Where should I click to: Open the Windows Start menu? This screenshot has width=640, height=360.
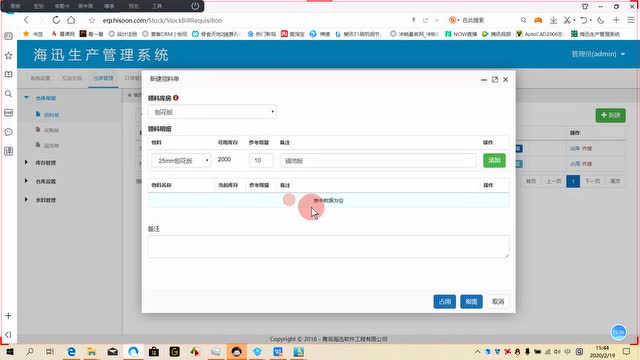tap(9, 351)
